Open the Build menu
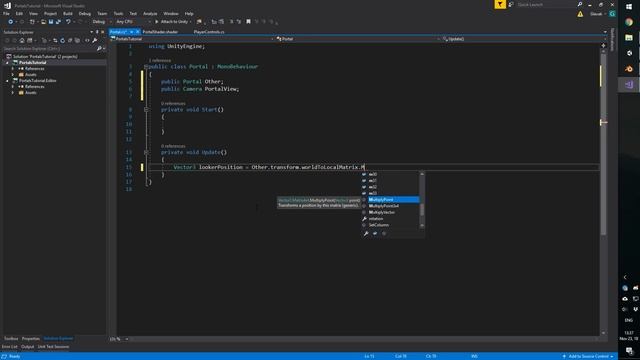Screen dimensions: 640x360 click(x=68, y=13)
